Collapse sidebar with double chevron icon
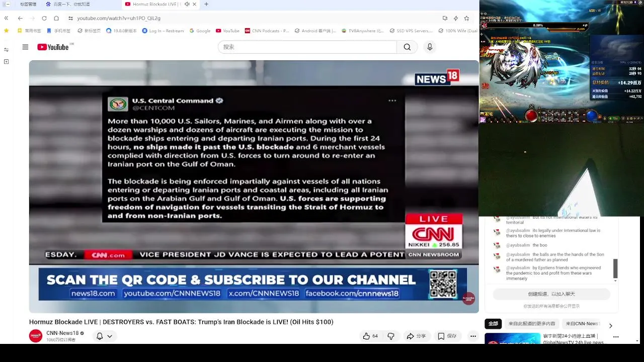 tap(6, 18)
